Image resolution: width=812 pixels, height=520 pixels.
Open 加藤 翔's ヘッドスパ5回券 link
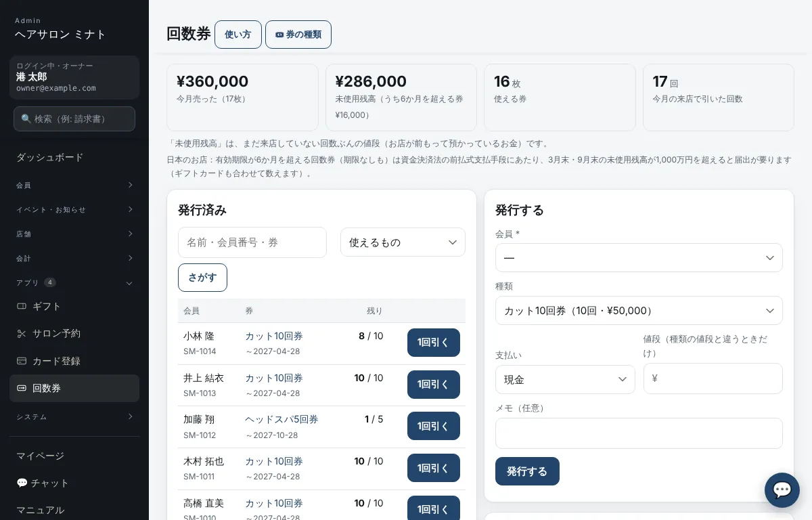coord(281,419)
